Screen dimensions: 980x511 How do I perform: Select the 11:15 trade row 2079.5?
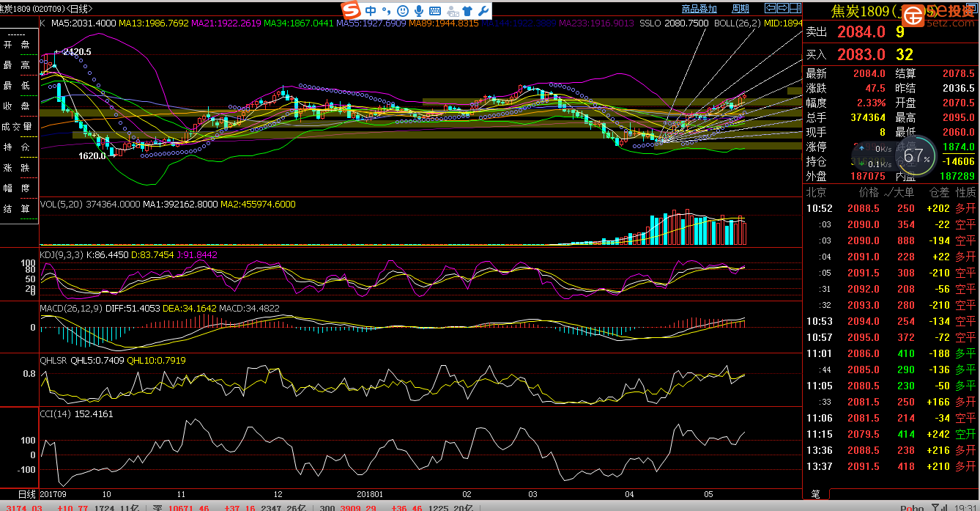pos(891,434)
